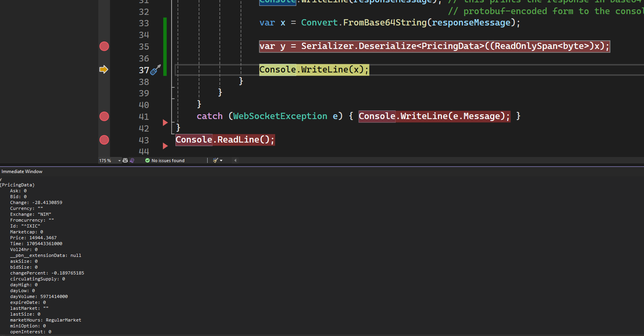Click the purple IntelliCode wrench-head icon
This screenshot has width=644, height=336.
tap(132, 161)
